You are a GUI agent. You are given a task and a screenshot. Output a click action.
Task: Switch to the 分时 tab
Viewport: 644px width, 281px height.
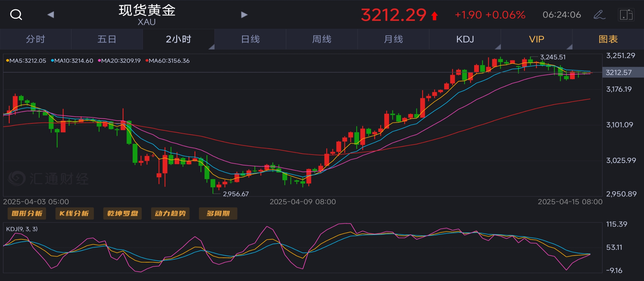(36, 39)
